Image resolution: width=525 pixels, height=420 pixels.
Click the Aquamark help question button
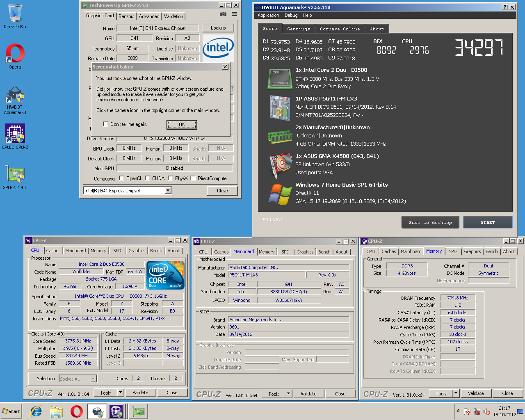click(505, 7)
